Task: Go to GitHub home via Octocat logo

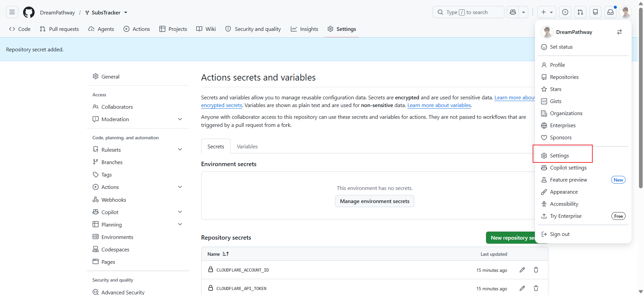Action: click(29, 12)
